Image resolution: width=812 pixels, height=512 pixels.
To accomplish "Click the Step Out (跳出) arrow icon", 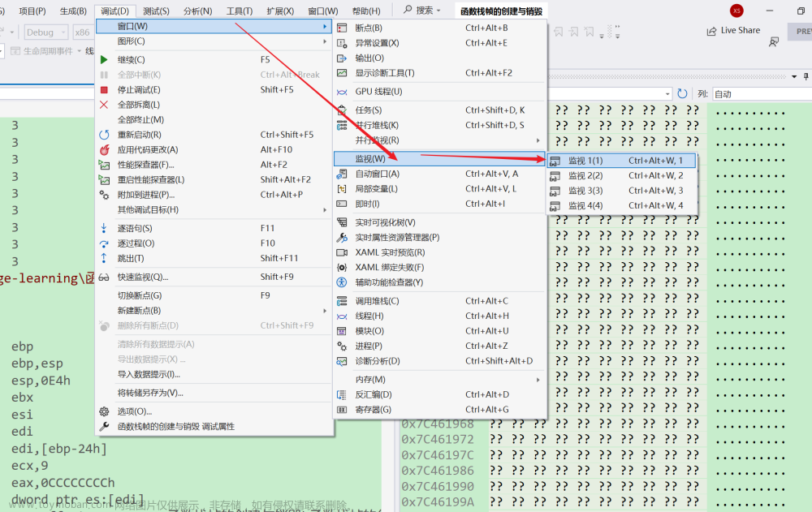I will coord(104,258).
